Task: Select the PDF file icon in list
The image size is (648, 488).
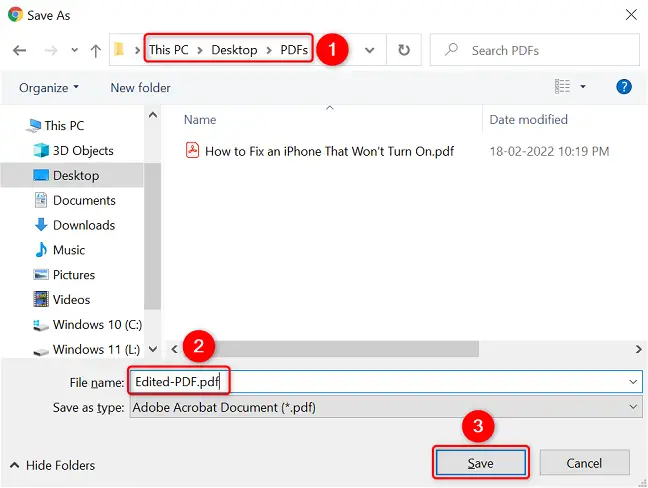Action: [x=192, y=150]
